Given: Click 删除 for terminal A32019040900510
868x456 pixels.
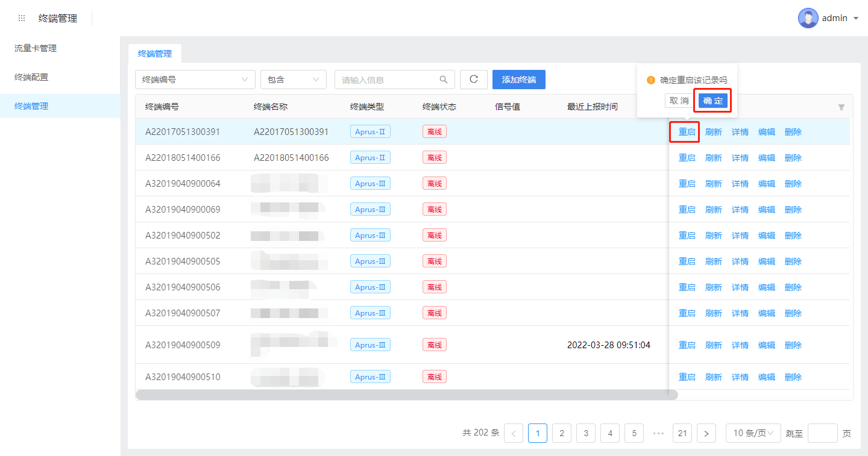Looking at the screenshot, I should 793,377.
